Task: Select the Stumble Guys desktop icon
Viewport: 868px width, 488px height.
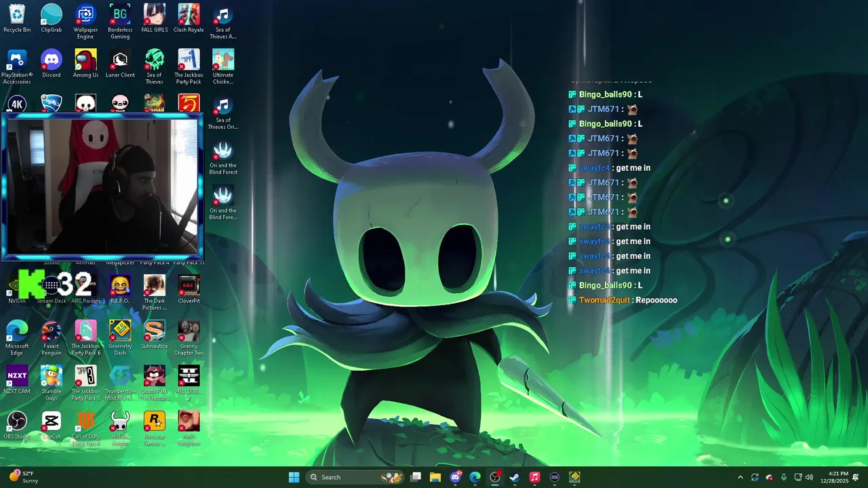Action: (52, 383)
